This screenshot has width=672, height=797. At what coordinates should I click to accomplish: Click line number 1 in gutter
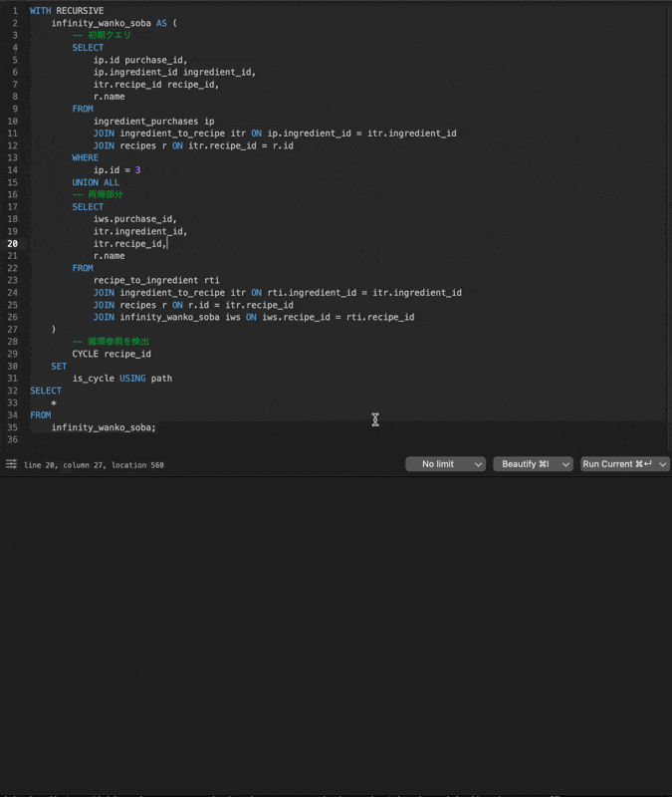pyautogui.click(x=15, y=11)
